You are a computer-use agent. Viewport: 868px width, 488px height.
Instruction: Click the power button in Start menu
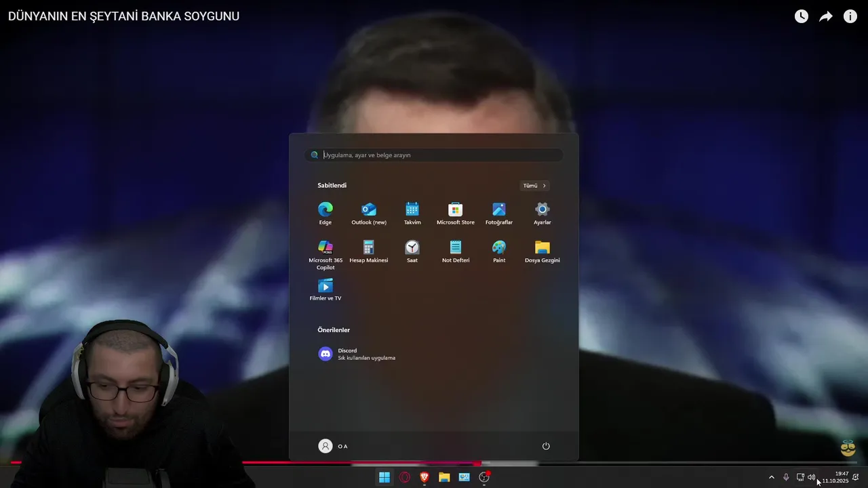tap(546, 446)
